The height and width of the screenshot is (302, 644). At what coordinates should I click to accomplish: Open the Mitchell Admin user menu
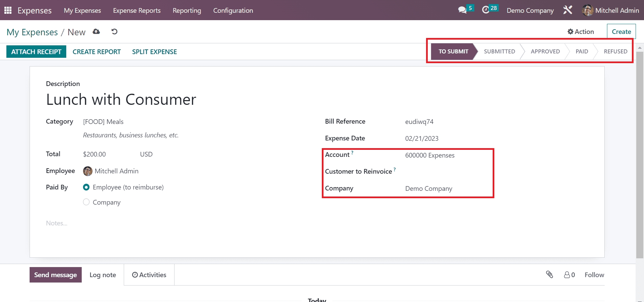pyautogui.click(x=610, y=10)
